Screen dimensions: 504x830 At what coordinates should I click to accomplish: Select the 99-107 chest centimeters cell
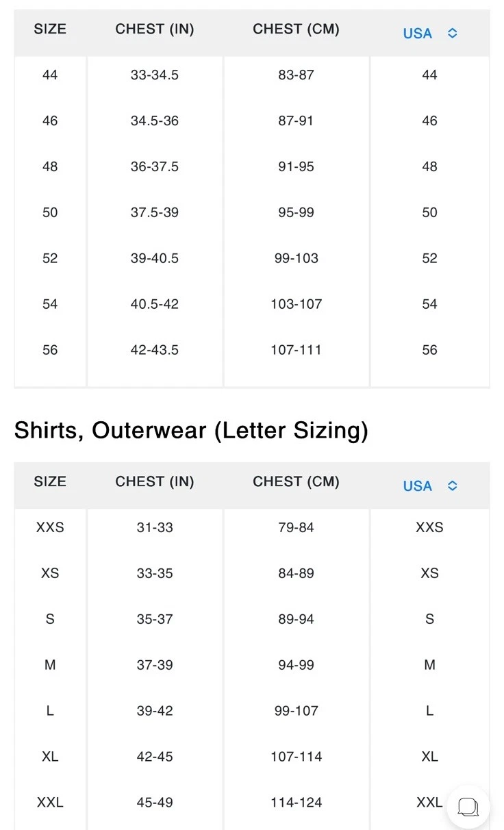click(x=296, y=711)
